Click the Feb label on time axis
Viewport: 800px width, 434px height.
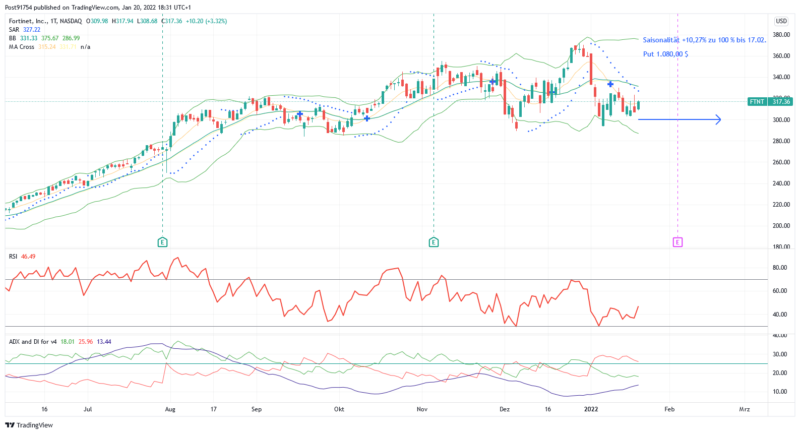670,410
